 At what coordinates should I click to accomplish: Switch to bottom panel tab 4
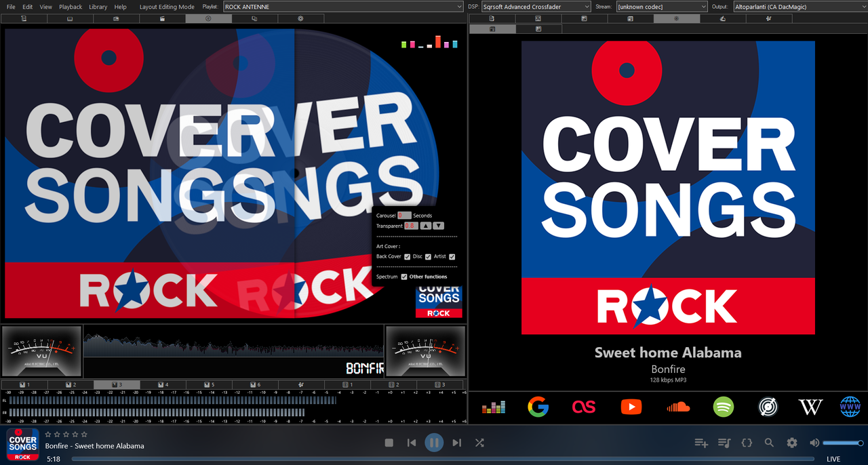pos(163,385)
